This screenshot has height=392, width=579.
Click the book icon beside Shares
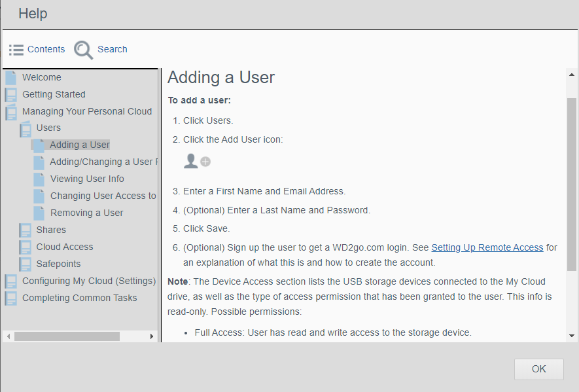coord(25,230)
